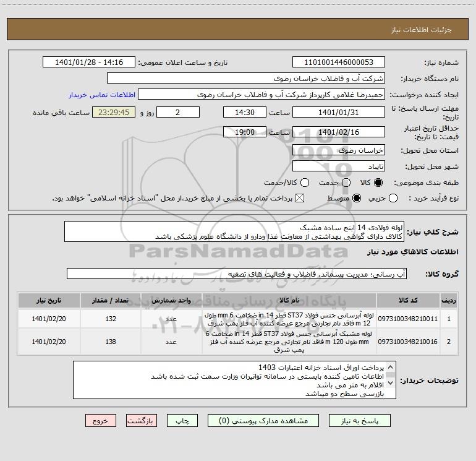Select the 'کالا' radio button
This screenshot has height=461, width=476.
(x=378, y=183)
